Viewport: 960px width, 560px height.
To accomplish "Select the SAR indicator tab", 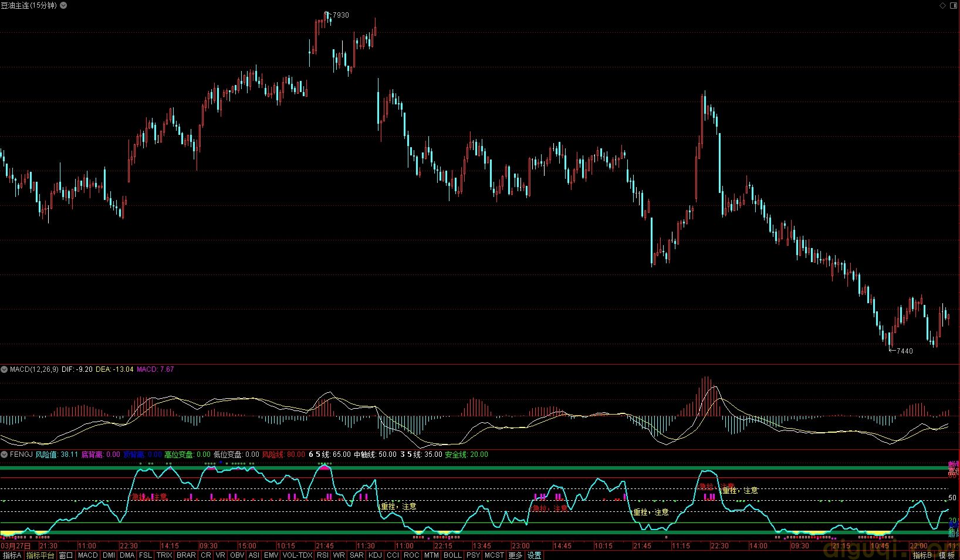I will (357, 555).
